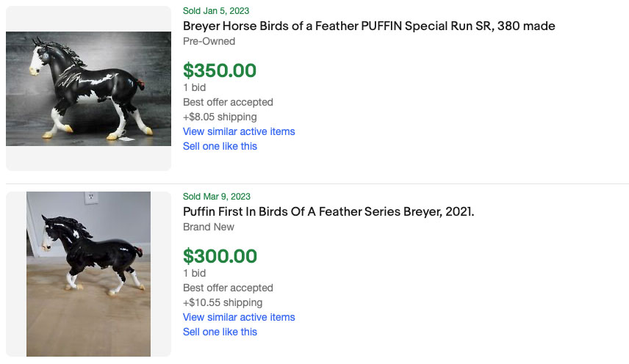Click the 'Sold Jan 5, 2023' label
This screenshot has height=364, width=629.
[x=216, y=10]
